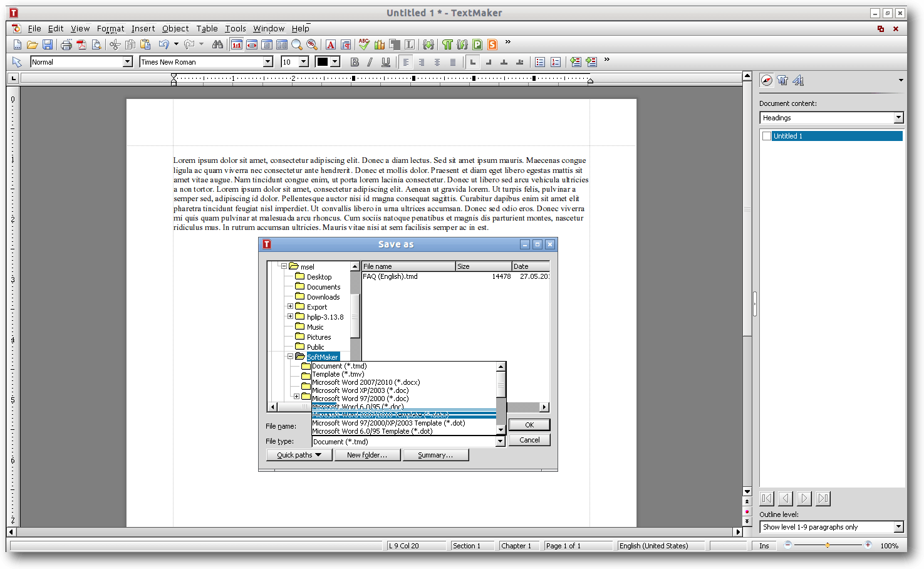
Task: Click the ABC spell check icon
Action: [x=364, y=44]
